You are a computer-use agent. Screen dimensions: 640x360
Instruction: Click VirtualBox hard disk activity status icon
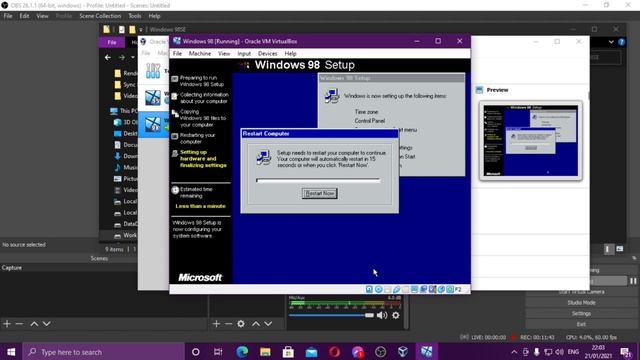click(369, 289)
